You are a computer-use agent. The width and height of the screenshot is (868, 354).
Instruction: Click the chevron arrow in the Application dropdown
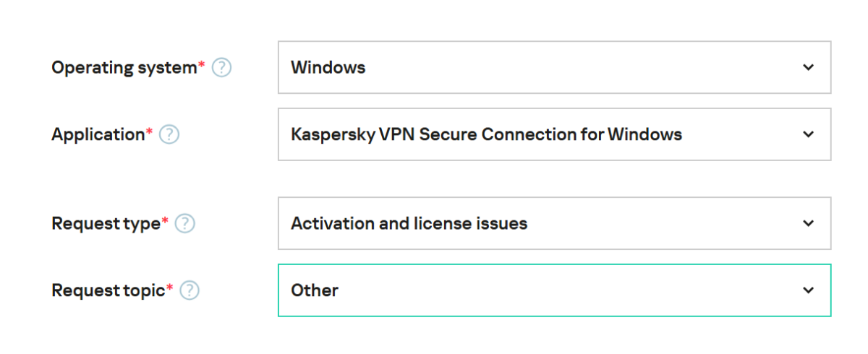pos(808,134)
